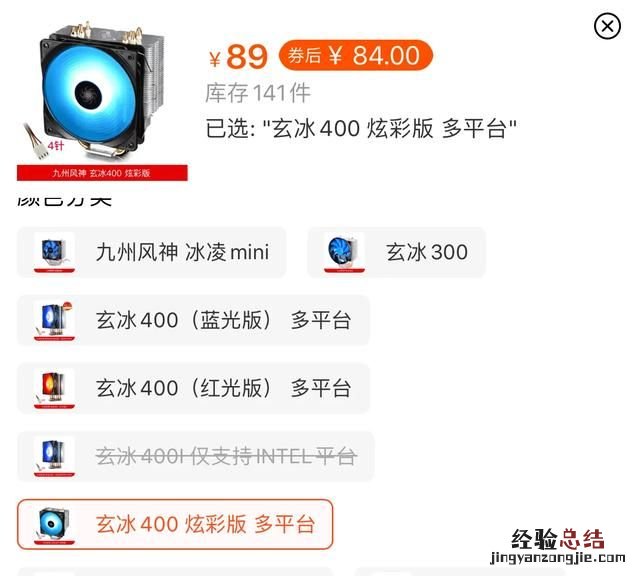Pick 玄冰 400（红光版）多平台 variant
640x576 pixels.
click(x=193, y=388)
